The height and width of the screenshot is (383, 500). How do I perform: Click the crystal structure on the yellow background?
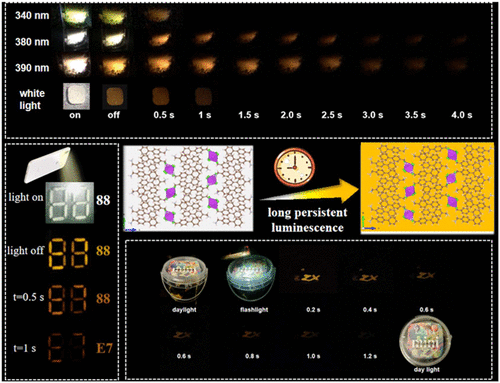[x=427, y=187]
